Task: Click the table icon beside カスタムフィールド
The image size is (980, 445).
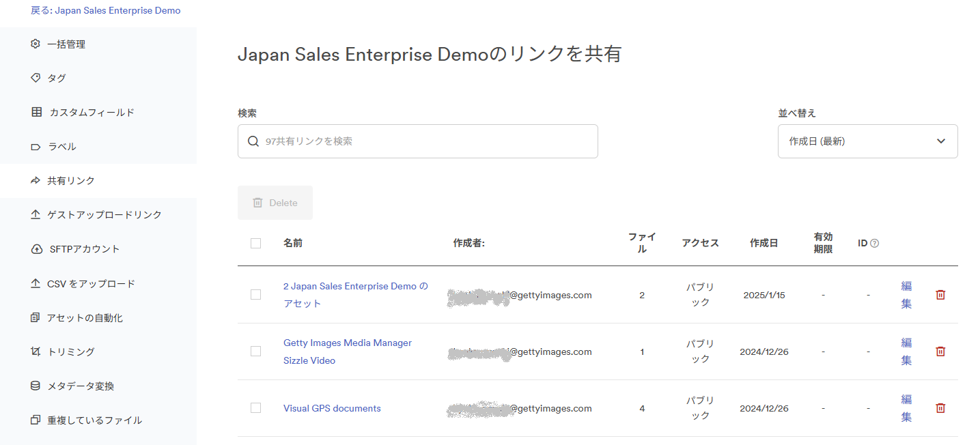Action: coord(36,113)
